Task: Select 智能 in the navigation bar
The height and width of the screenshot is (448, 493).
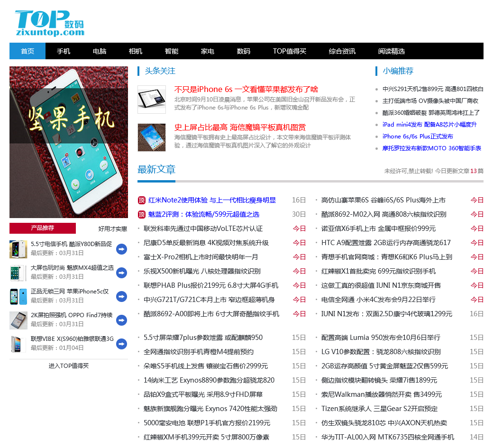Action: click(171, 51)
